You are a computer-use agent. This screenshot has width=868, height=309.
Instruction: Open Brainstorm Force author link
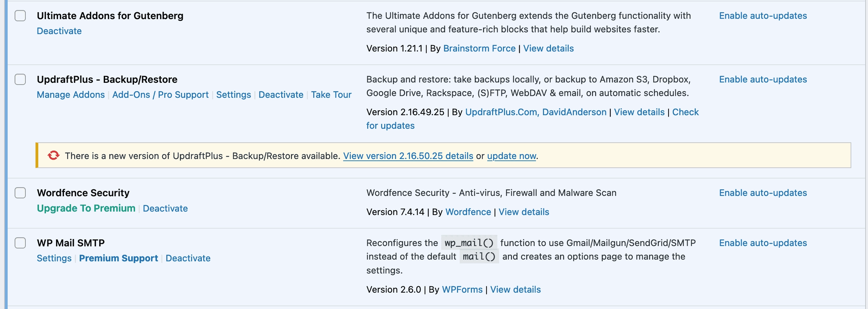479,48
